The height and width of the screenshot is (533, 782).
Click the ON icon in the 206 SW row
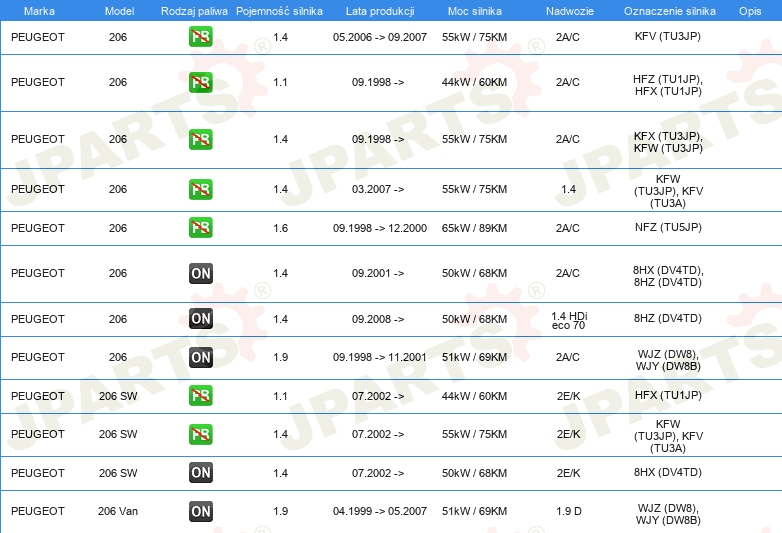201,472
